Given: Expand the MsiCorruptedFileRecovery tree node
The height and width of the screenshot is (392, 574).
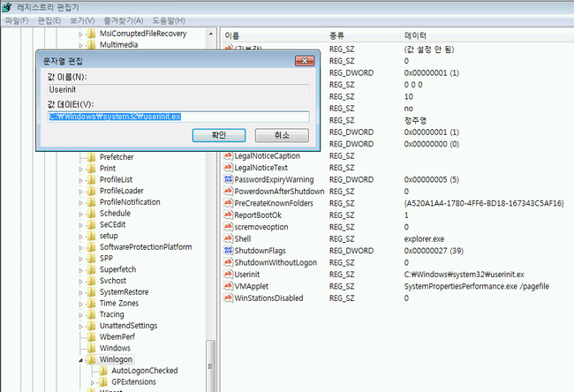Looking at the screenshot, I should (80, 34).
